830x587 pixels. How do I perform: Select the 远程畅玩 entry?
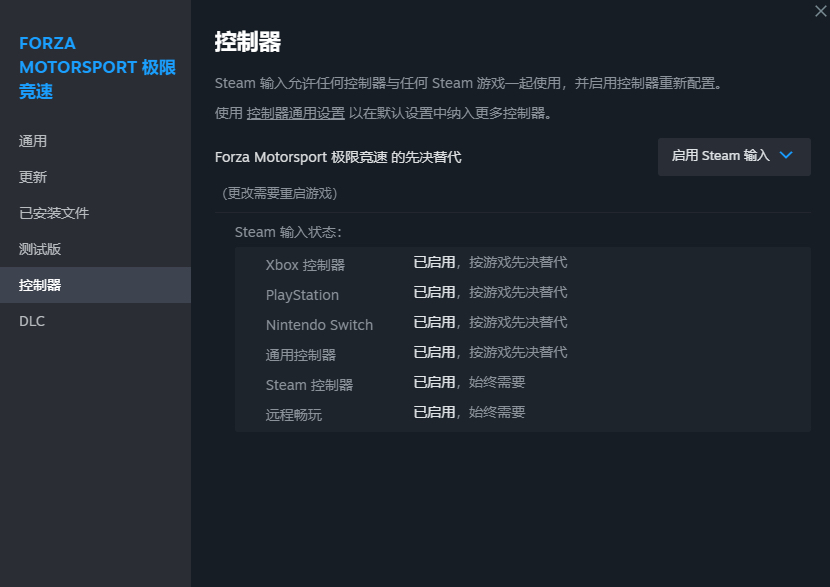[295, 412]
